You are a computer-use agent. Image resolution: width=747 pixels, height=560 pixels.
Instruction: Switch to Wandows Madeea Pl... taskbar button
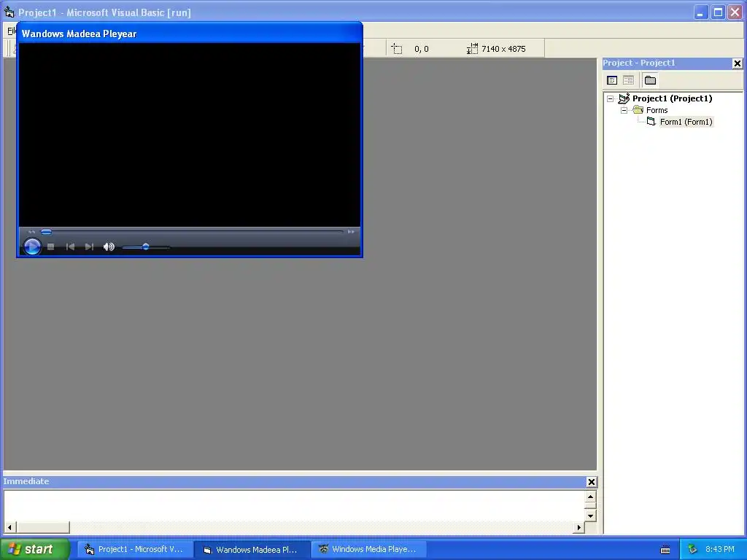(252, 550)
